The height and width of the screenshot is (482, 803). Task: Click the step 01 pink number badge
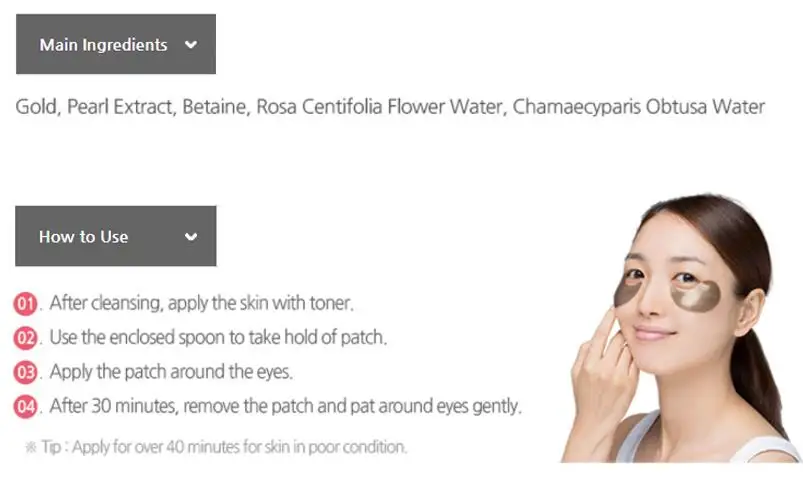coord(25,304)
